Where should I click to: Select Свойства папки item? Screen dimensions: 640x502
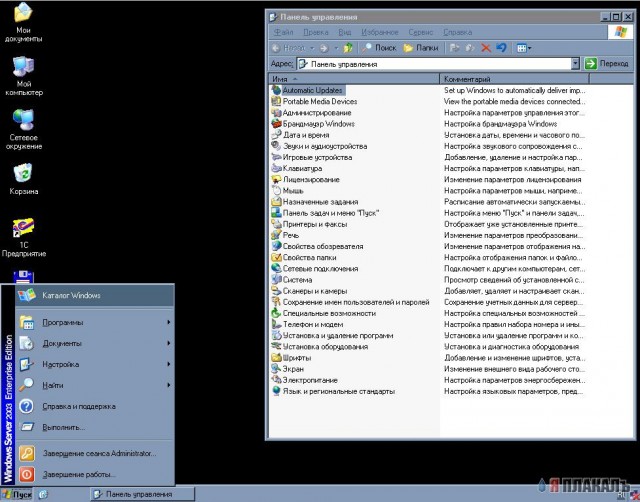[x=304, y=258]
